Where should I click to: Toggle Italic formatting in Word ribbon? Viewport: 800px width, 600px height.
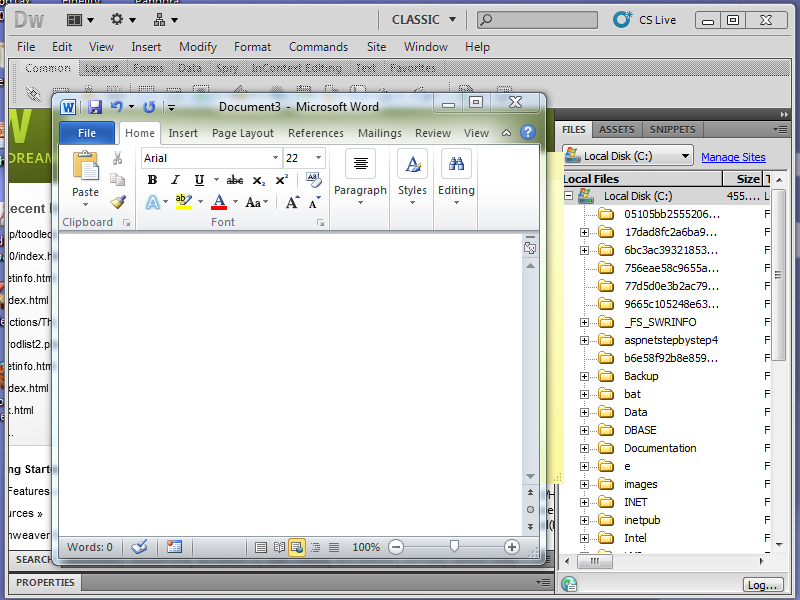point(176,180)
